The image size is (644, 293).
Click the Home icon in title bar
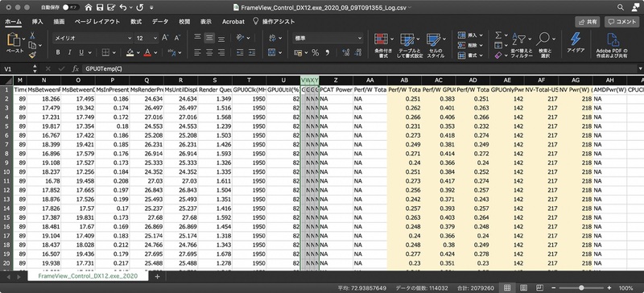point(89,7)
